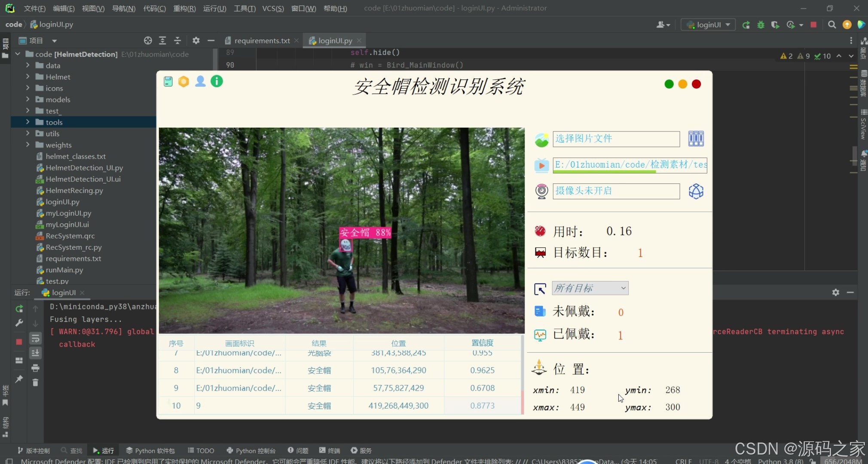Click the green info circle icon
This screenshot has width=868, height=464.
pos(217,81)
